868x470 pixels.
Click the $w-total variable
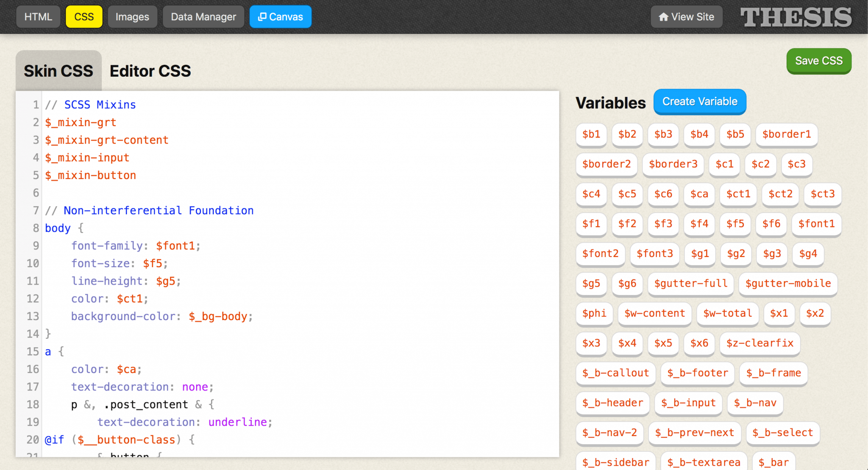coord(728,314)
